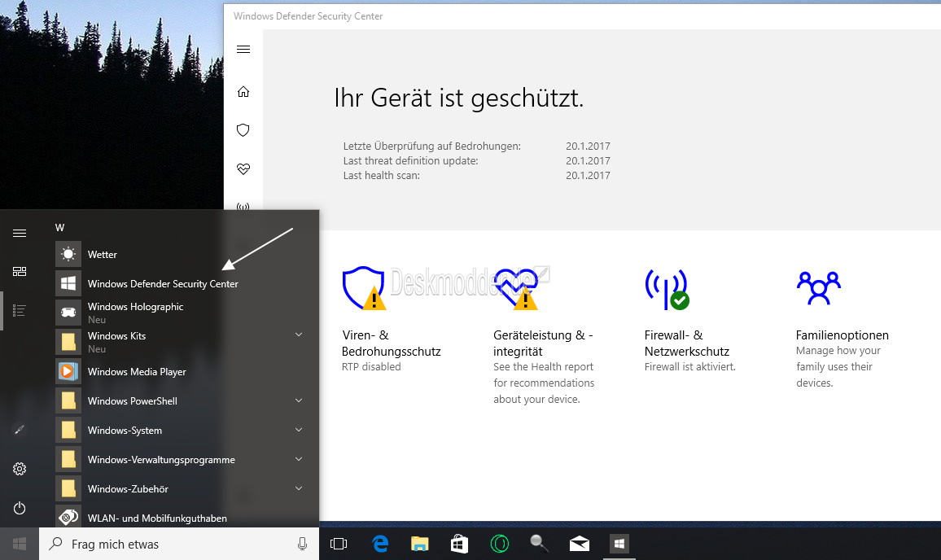Image resolution: width=941 pixels, height=560 pixels.
Task: Open the Mail app from the taskbar
Action: 579,544
